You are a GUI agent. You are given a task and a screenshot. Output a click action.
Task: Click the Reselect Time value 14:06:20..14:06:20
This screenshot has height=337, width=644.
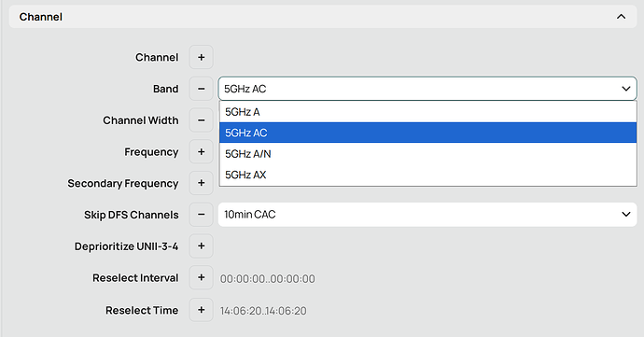tap(263, 311)
